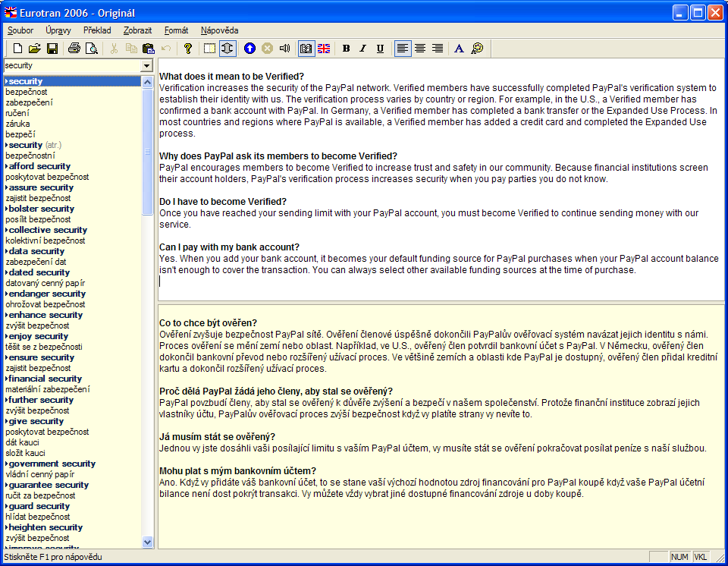728x566 pixels.
Task: Select the 'bolster security' entry
Action: [41, 209]
